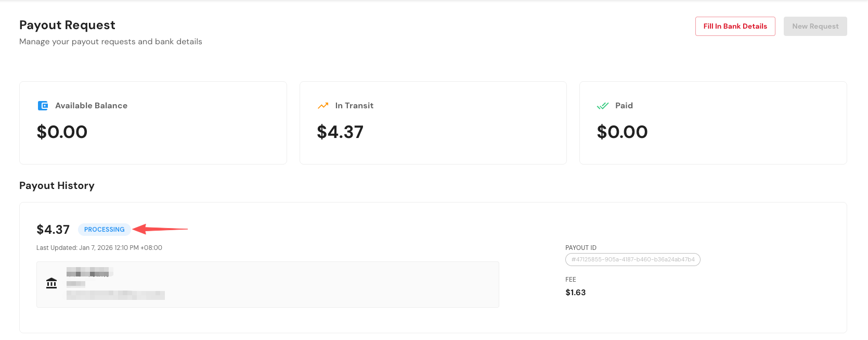868x340 pixels.
Task: Click the Available Balance $0.00 amount
Action: tap(62, 132)
